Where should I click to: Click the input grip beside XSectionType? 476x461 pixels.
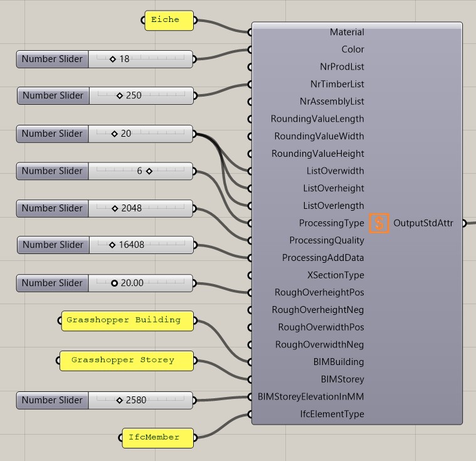[250, 275]
